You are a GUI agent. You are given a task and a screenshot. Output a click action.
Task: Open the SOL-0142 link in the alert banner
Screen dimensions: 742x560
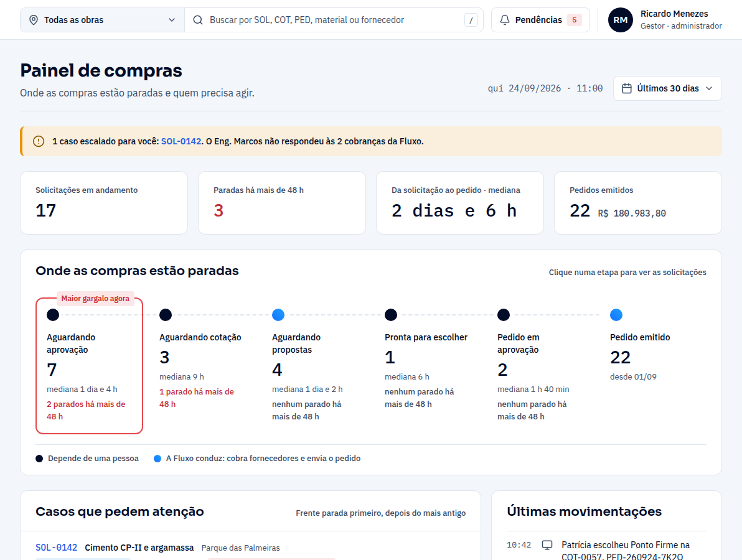(x=181, y=141)
